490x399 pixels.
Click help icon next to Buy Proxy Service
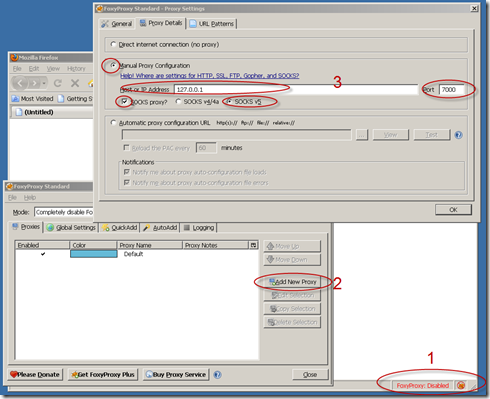click(x=217, y=375)
